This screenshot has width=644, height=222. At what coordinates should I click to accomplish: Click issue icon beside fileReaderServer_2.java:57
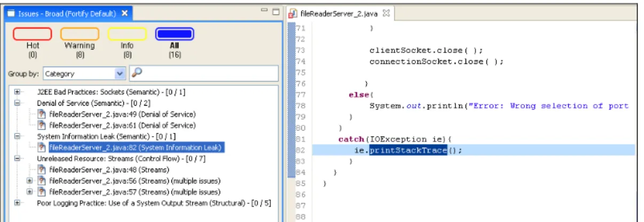42,192
